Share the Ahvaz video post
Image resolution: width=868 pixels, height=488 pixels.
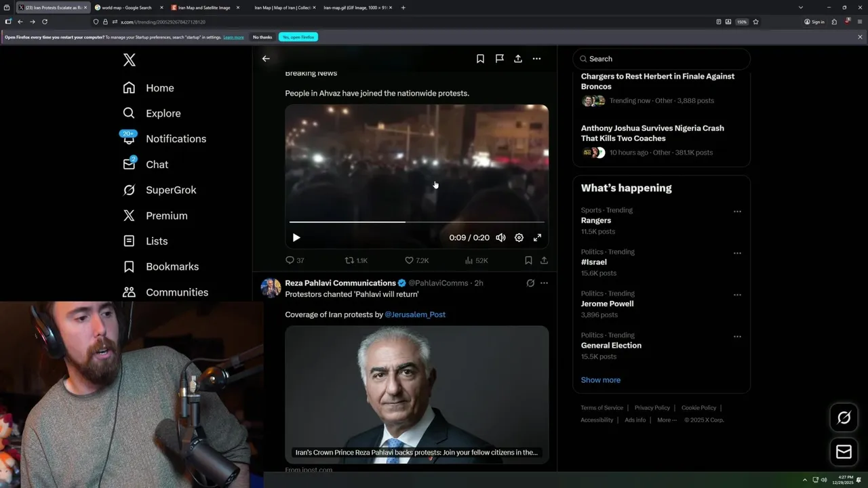[x=544, y=260]
